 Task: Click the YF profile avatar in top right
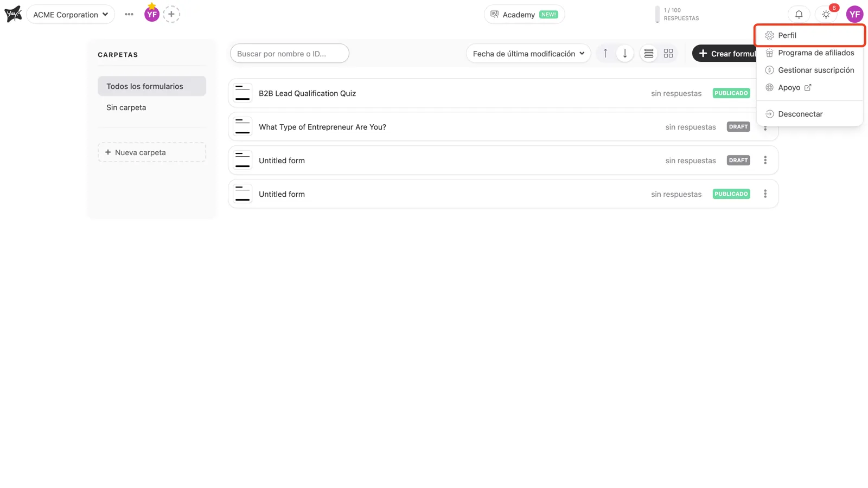854,15
